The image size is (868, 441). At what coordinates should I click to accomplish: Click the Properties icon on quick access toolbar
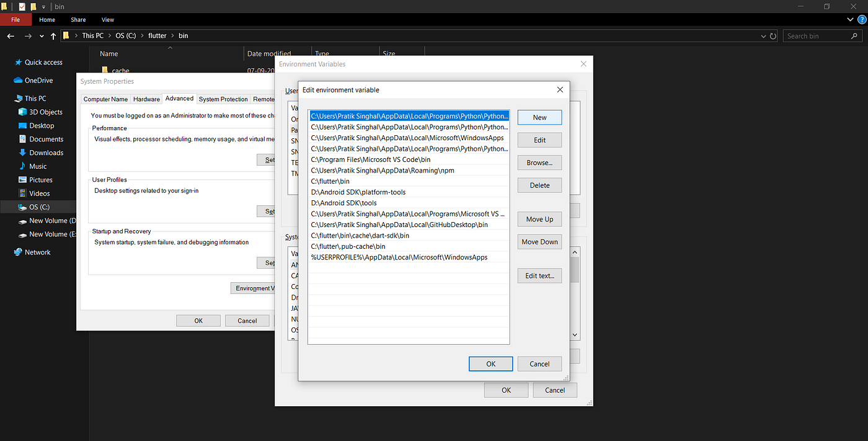pyautogui.click(x=21, y=6)
